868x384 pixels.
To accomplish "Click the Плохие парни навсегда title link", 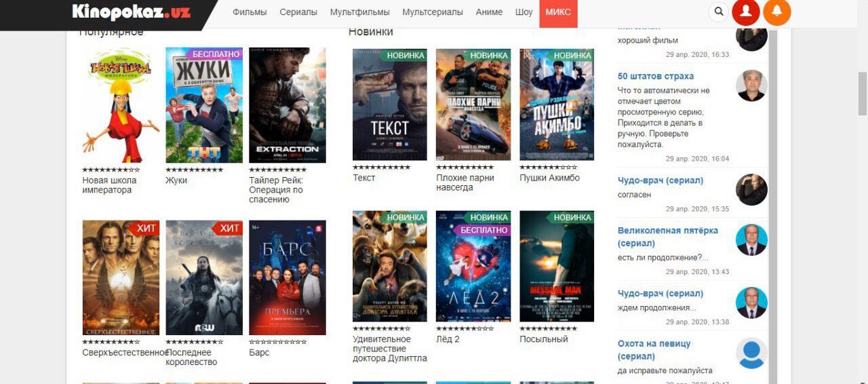I will coord(465,183).
